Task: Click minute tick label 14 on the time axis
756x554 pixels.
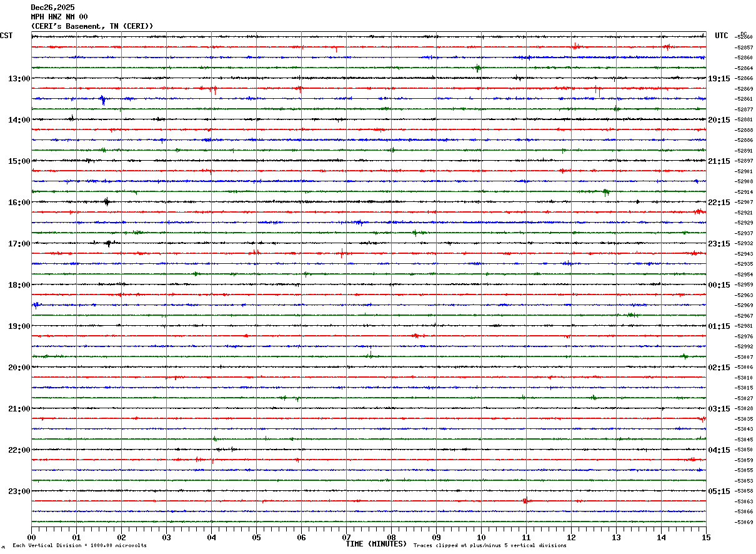Action: click(661, 538)
